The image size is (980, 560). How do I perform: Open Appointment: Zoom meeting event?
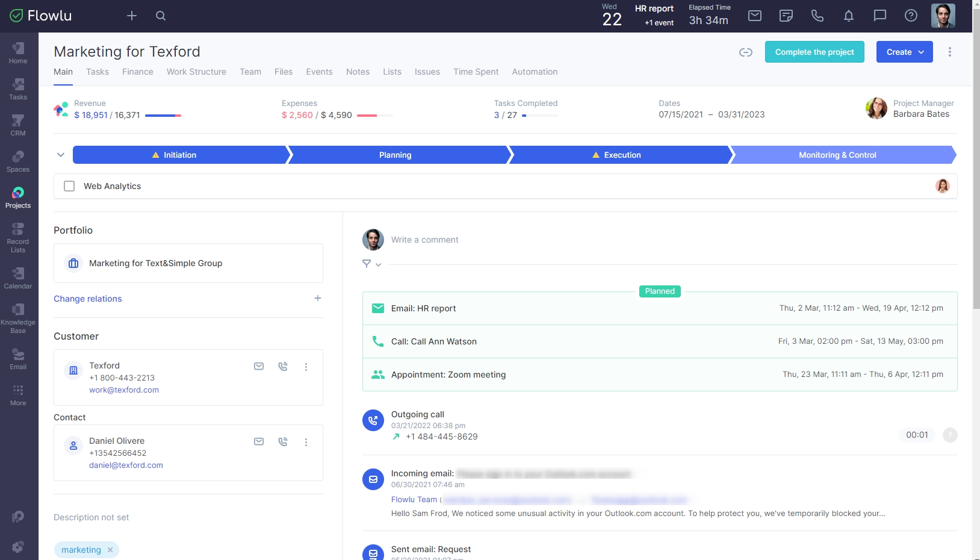click(x=660, y=375)
